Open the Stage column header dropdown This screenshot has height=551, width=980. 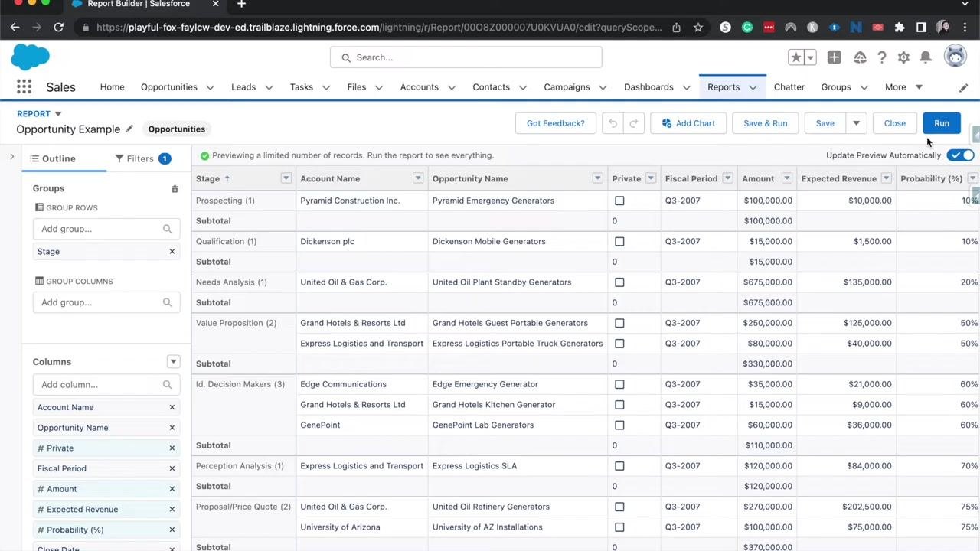[286, 178]
